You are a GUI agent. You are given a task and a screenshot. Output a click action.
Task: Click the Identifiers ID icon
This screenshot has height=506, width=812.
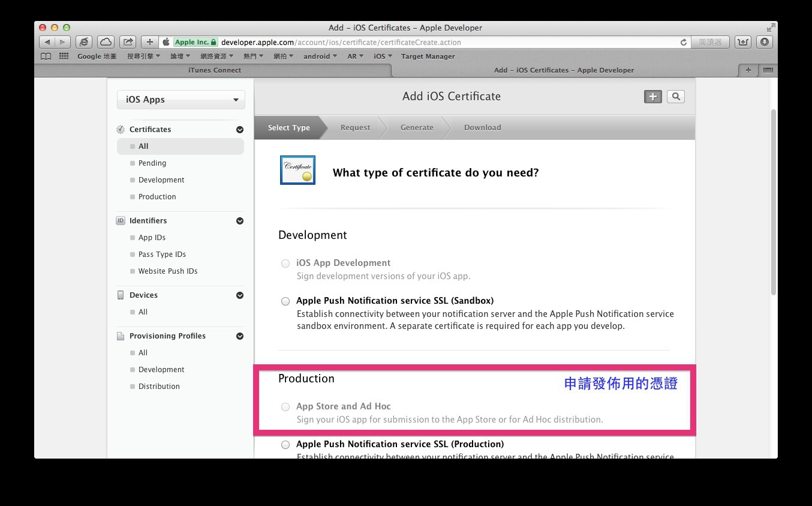click(x=121, y=220)
